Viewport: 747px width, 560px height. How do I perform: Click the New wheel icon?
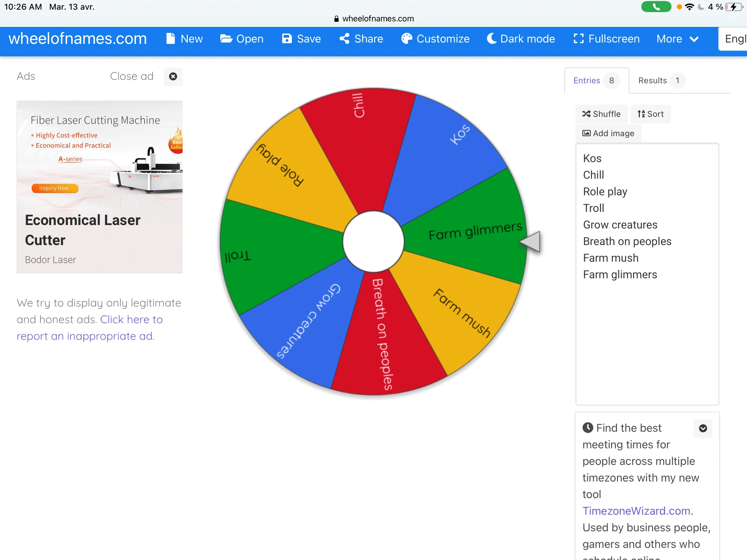(x=171, y=39)
